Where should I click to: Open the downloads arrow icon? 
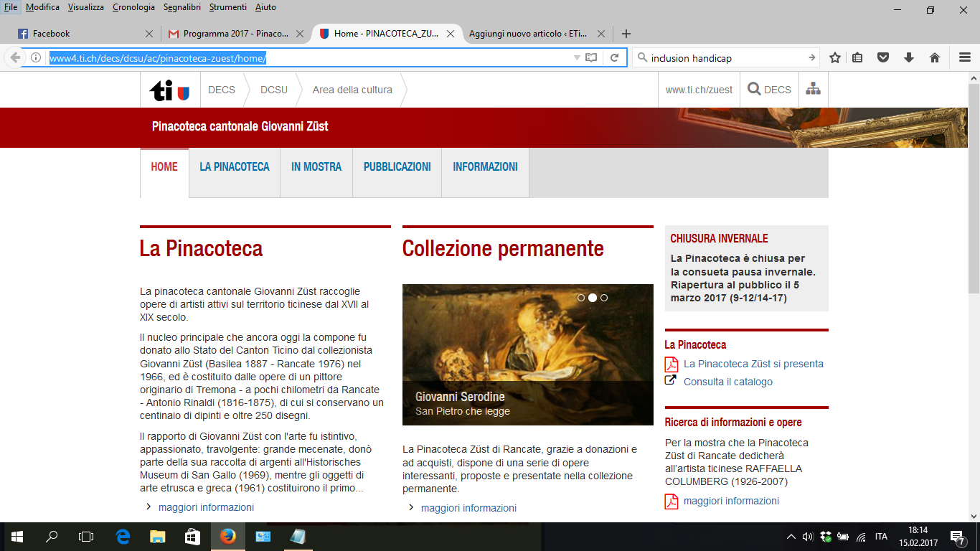click(x=909, y=58)
